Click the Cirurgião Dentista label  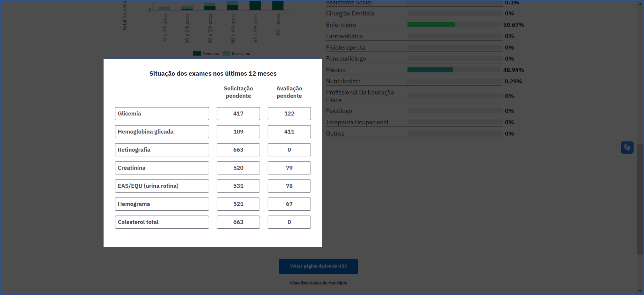(x=350, y=14)
